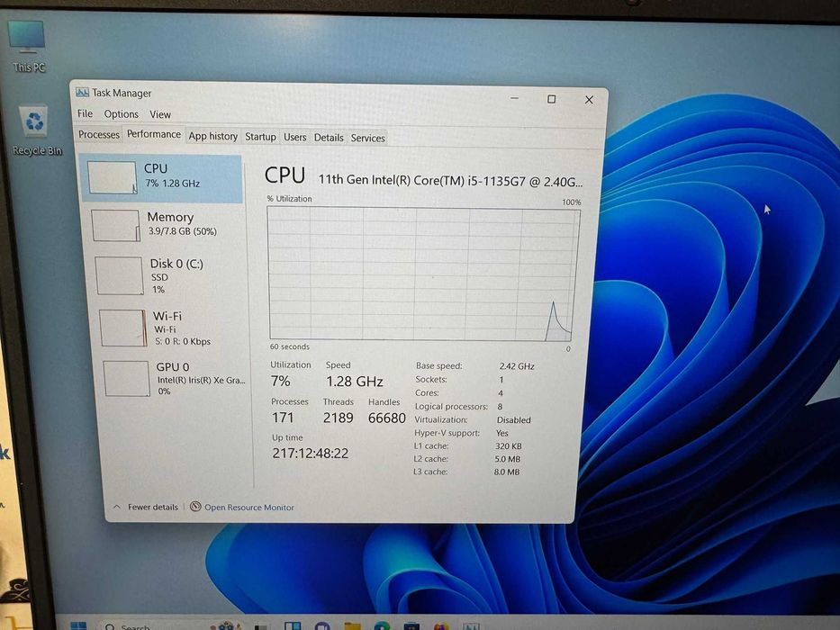
Task: Click the 'S: 0 R: 0 Kbps' value
Action: point(183,341)
